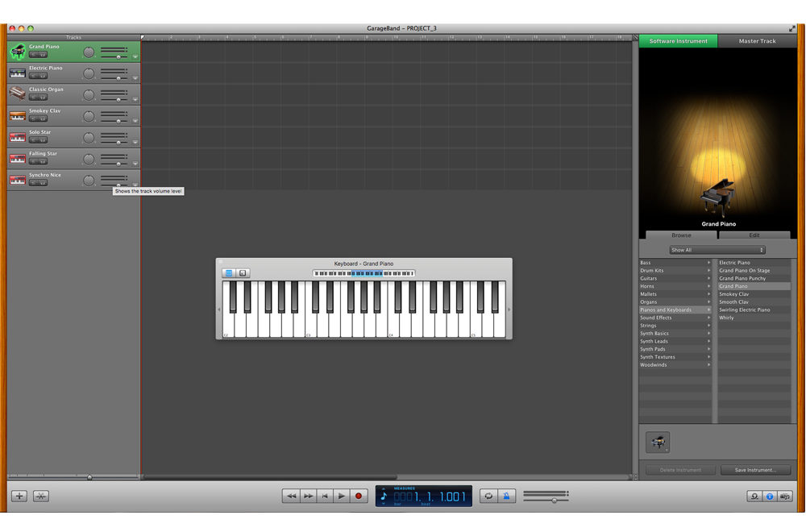The image size is (806, 532).
Task: Choose Swirling Electric Piano from the instrument list
Action: click(x=754, y=310)
